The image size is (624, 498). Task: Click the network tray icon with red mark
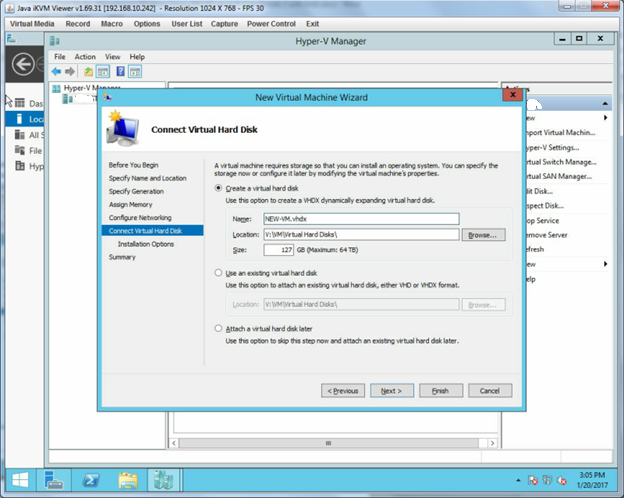(547, 480)
